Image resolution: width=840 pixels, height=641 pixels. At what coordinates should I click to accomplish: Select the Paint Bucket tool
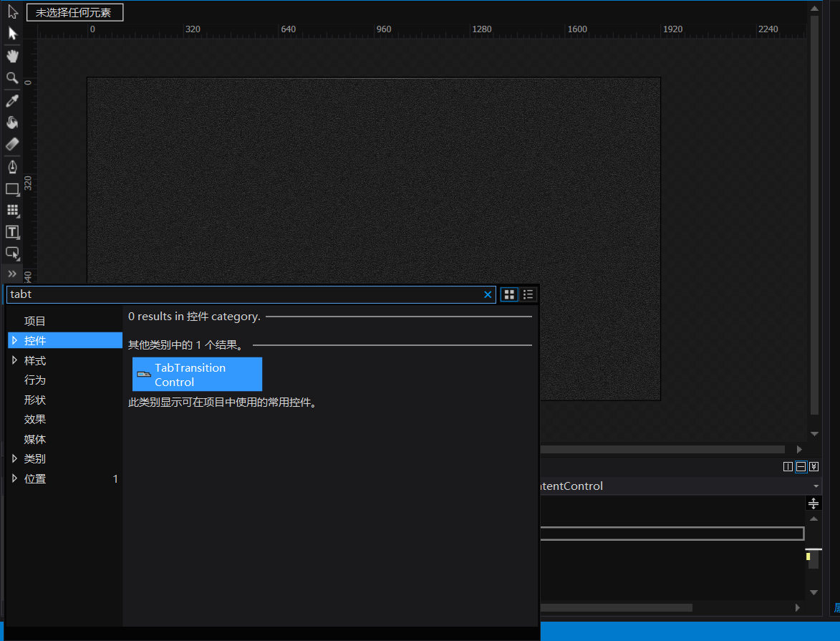(12, 122)
